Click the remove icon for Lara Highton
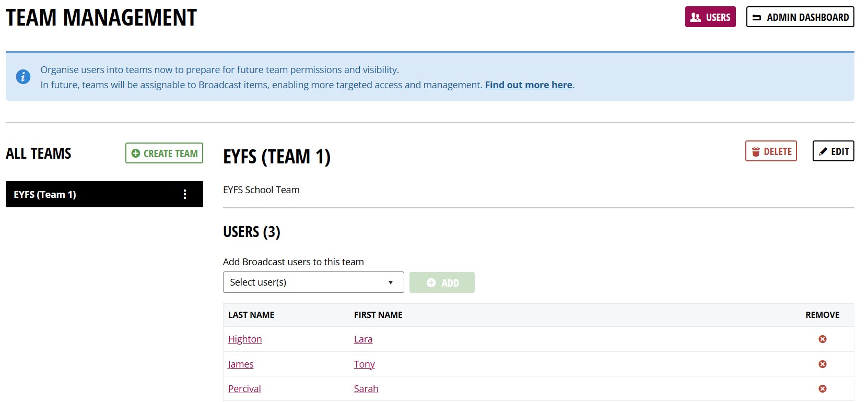Image resolution: width=868 pixels, height=402 pixels. coord(822,339)
